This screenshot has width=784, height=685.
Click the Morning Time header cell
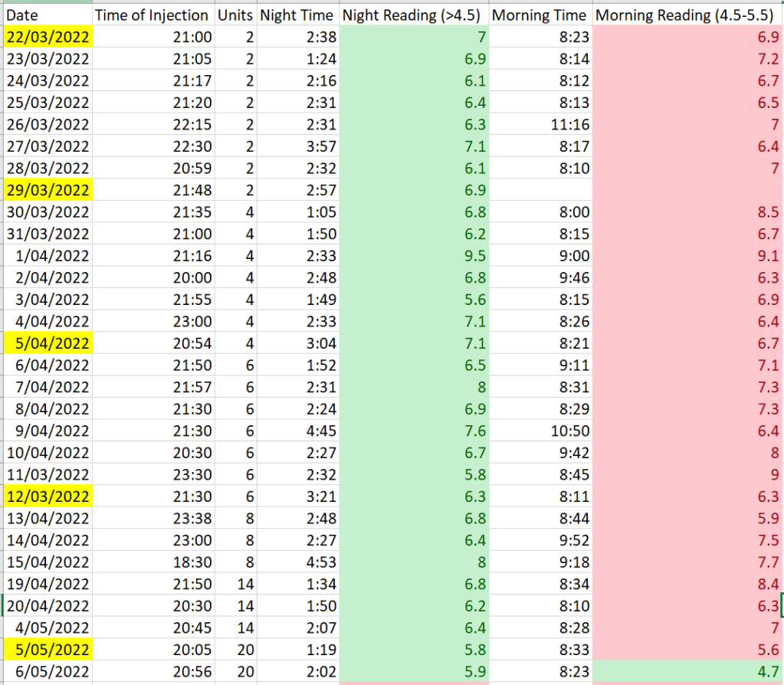point(540,15)
